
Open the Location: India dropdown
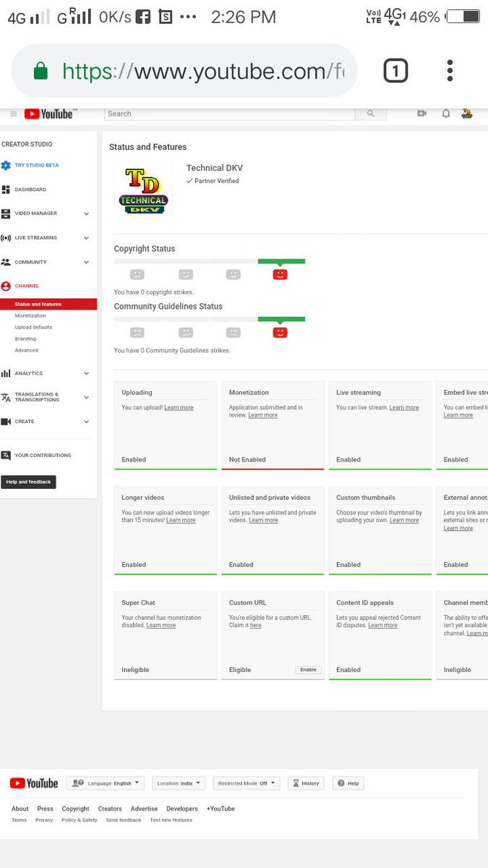click(179, 783)
